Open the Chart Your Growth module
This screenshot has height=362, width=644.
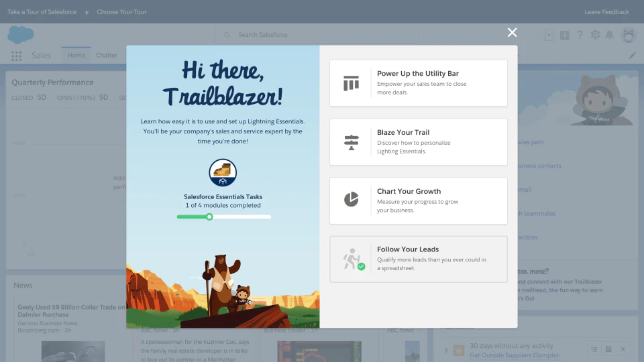coord(418,200)
